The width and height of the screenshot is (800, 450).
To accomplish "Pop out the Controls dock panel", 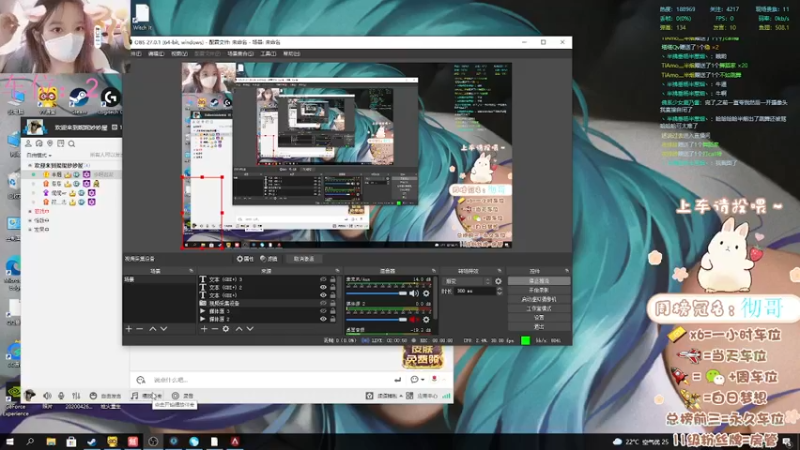I will pyautogui.click(x=566, y=271).
